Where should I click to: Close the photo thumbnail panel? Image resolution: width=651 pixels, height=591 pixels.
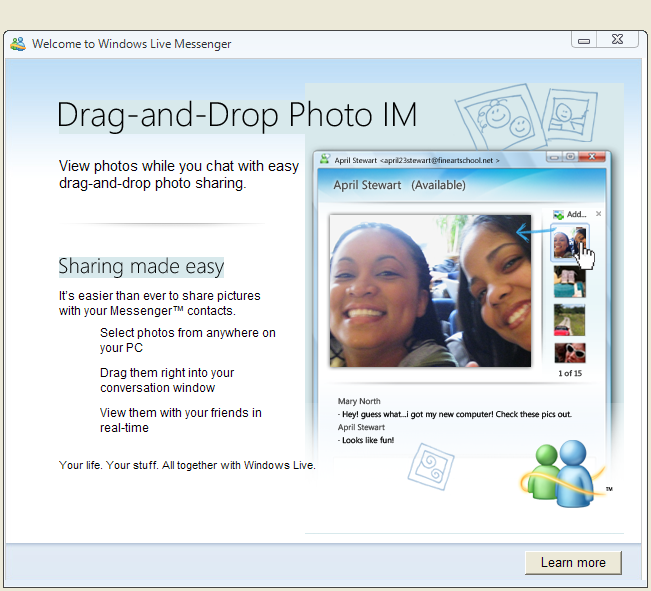pos(599,213)
